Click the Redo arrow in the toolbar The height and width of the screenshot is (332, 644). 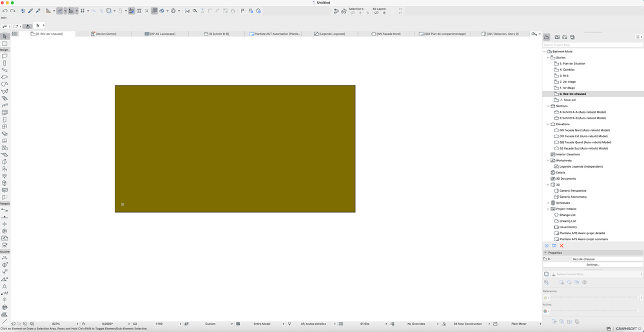(12, 11)
